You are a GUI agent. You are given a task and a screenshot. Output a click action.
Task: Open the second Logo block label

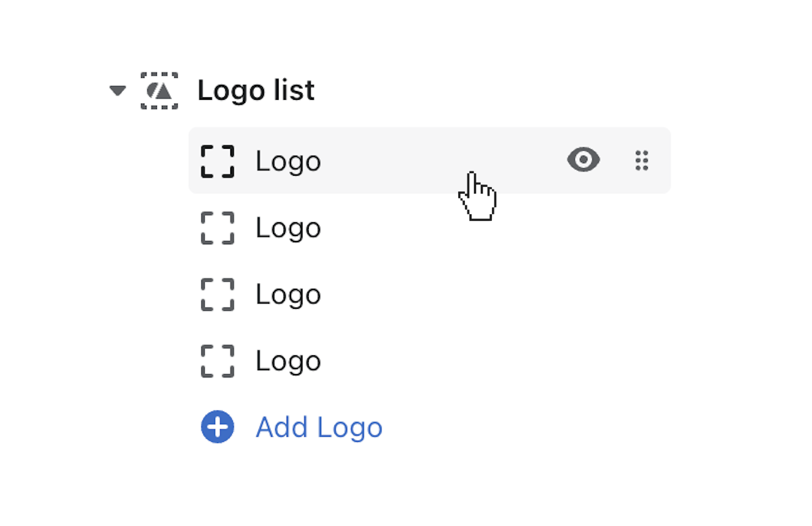(x=288, y=228)
